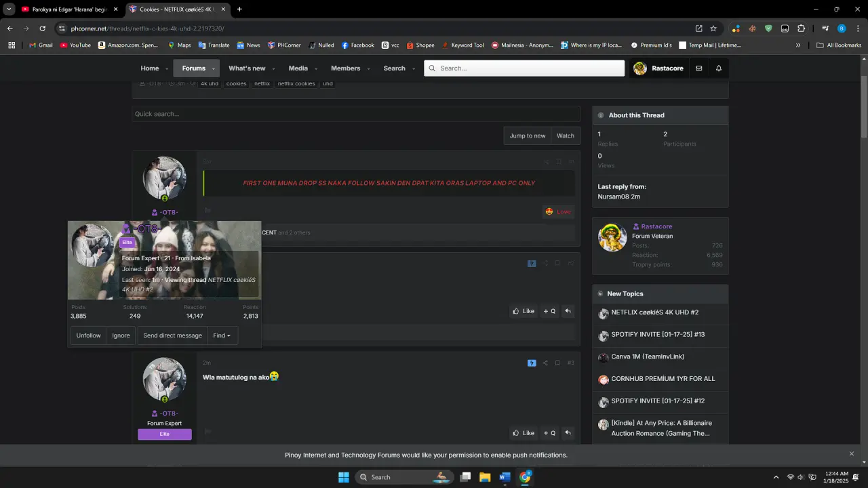Screen dimensions: 868x488
Task: Focus the Quick search field
Action: point(356,114)
